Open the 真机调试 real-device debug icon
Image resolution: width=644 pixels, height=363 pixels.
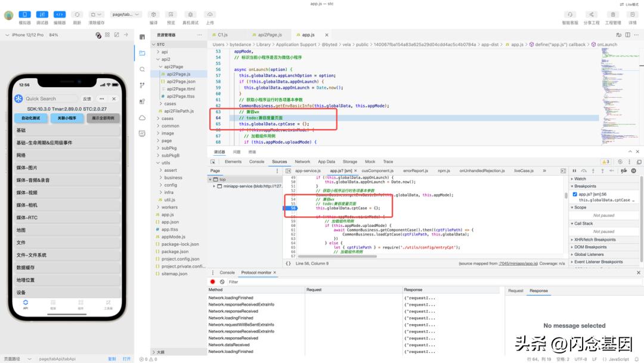190,14
